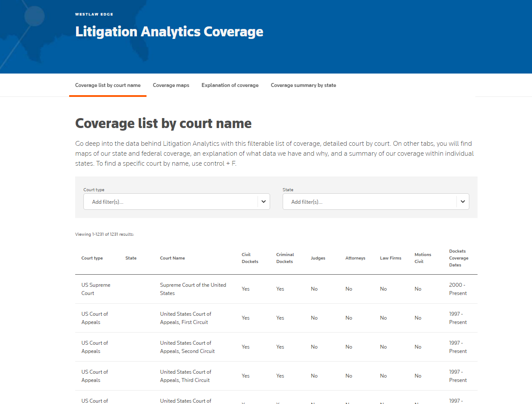Click the Criminal Dockets column header
This screenshot has width=532, height=404.
[285, 258]
